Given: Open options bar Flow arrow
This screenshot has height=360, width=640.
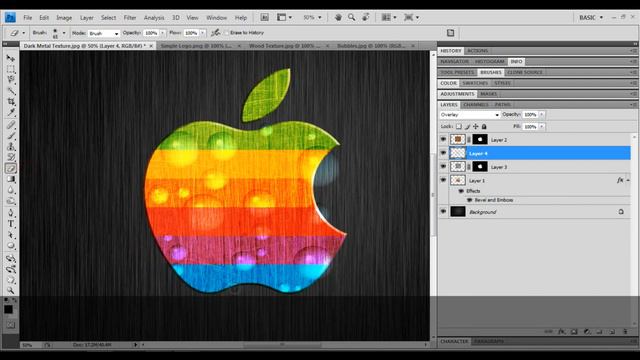Looking at the screenshot, I should [202, 33].
